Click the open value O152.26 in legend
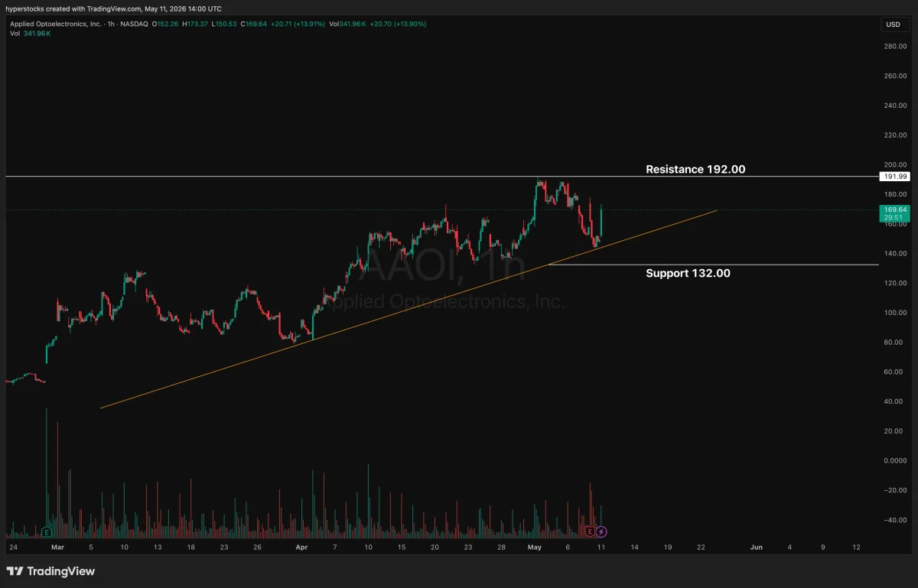The image size is (918, 588). [166, 24]
